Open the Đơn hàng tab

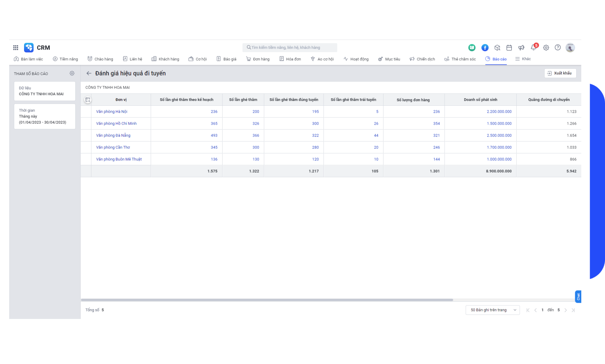[x=258, y=59]
